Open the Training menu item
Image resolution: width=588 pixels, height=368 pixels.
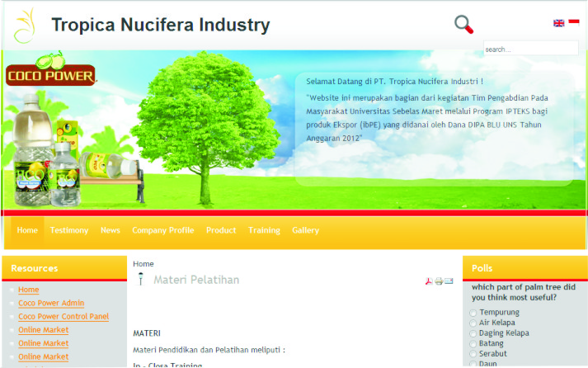[265, 230]
